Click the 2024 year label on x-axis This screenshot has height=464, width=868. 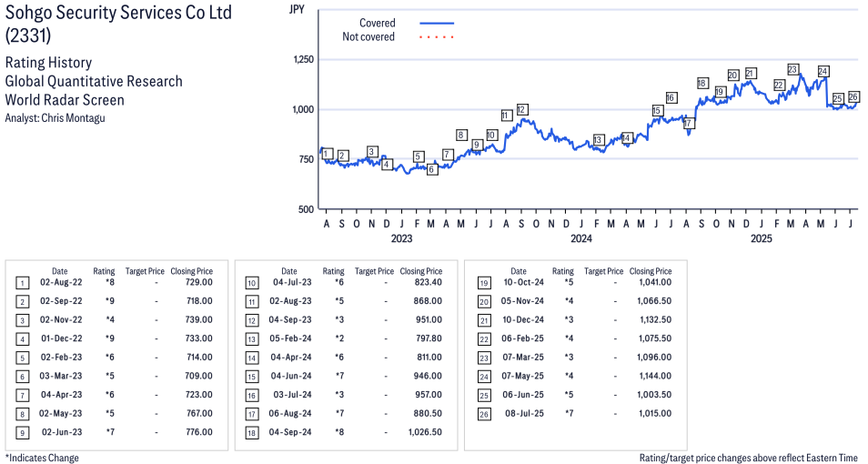(581, 238)
